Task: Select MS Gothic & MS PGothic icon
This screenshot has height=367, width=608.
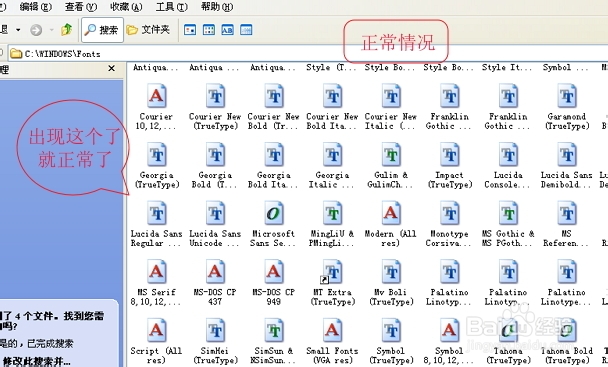Action: click(x=508, y=213)
